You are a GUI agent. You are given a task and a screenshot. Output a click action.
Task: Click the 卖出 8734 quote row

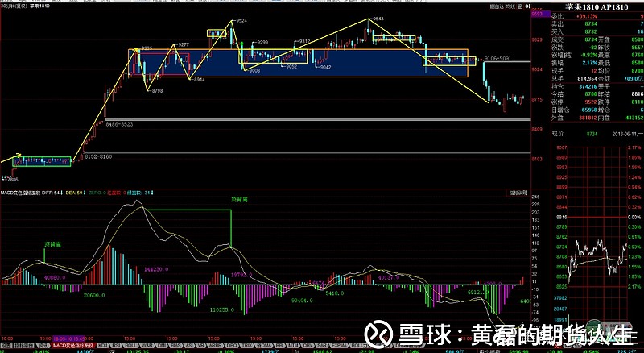pyautogui.click(x=597, y=24)
